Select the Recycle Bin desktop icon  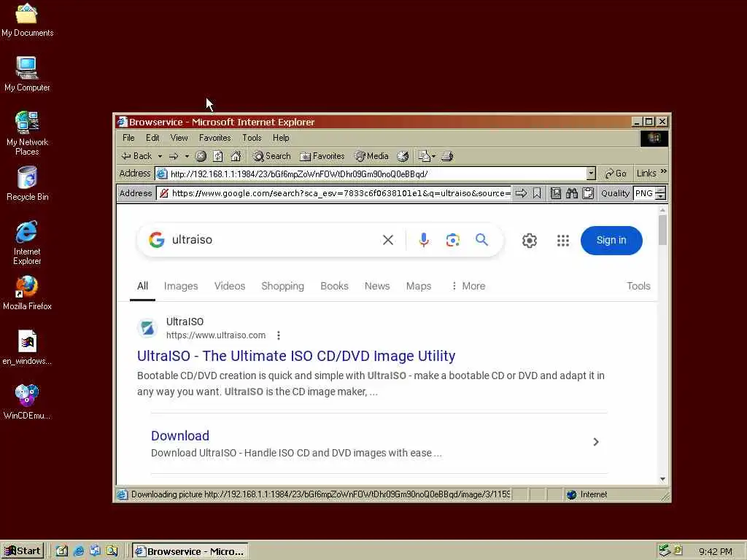coord(27,184)
